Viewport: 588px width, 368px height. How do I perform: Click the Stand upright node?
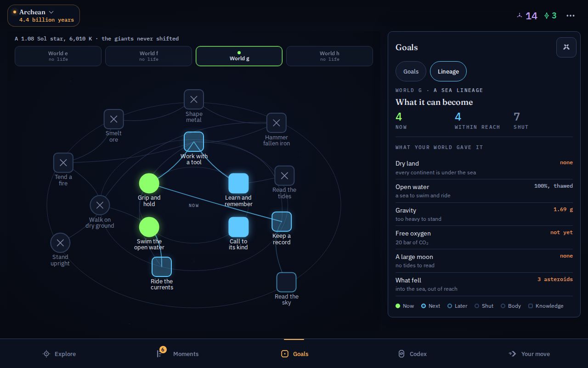pos(60,243)
